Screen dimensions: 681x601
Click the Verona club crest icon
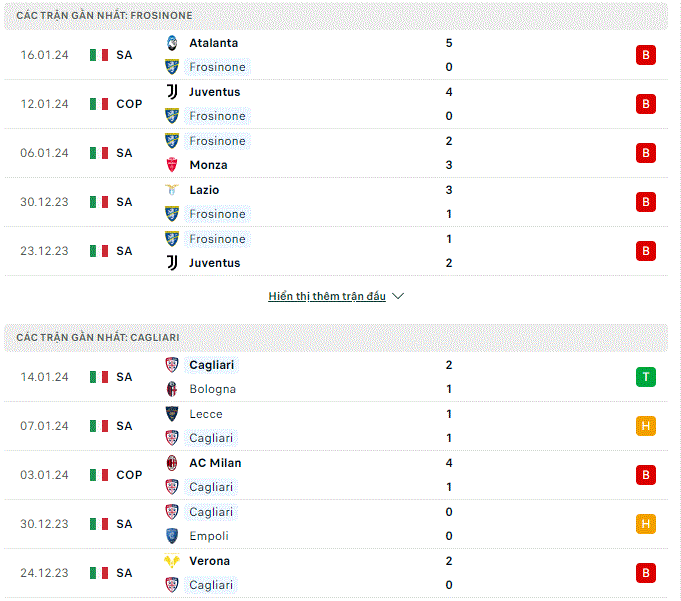coord(172,561)
